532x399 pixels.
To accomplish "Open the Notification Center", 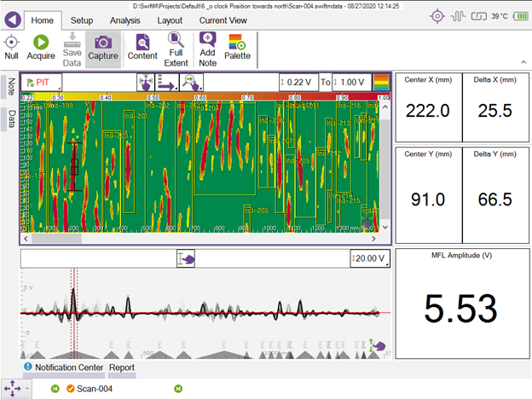I will 63,368.
